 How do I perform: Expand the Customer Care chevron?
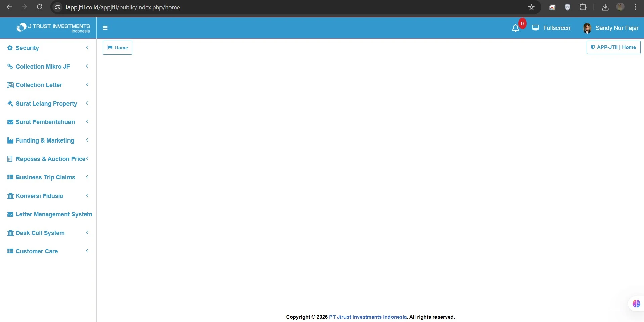pyautogui.click(x=87, y=251)
